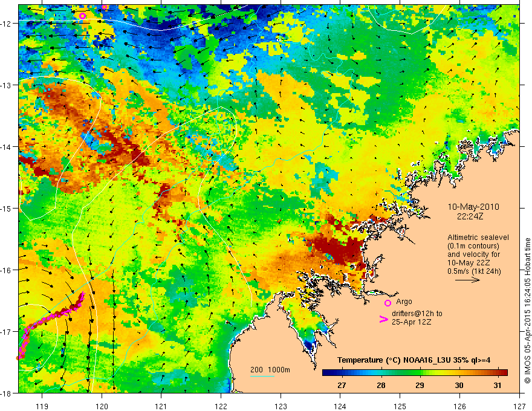The height and width of the screenshot is (411, 532).
Task: Click the 'Temperature (°C) NOAA16_L3U 35% ql>=4' title
Action: (414, 360)
